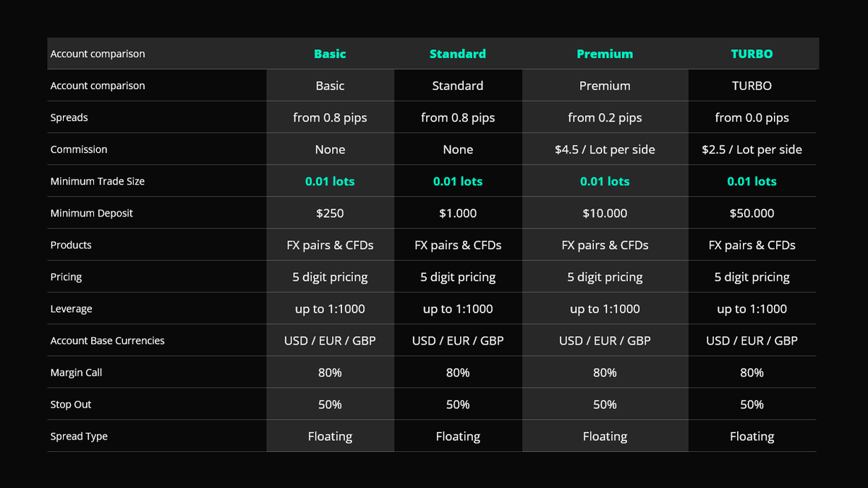Click from 0.0 pips under TURBO
This screenshot has width=868, height=488.
click(x=752, y=117)
